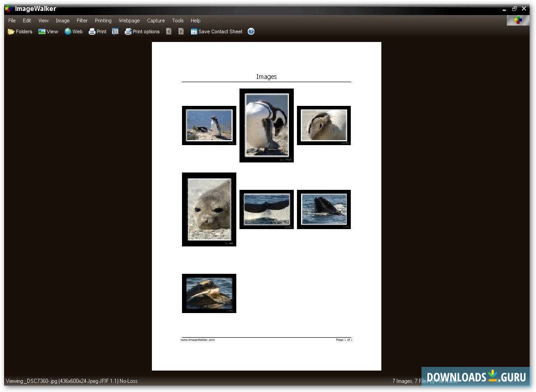536x392 pixels.
Task: Open Help using the question mark icon
Action: (x=251, y=31)
